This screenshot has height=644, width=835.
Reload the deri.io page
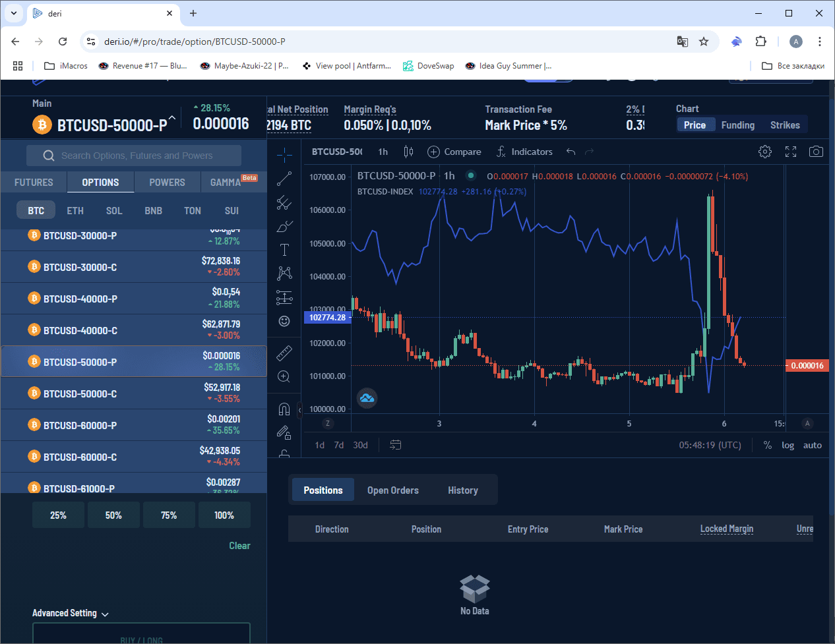63,42
